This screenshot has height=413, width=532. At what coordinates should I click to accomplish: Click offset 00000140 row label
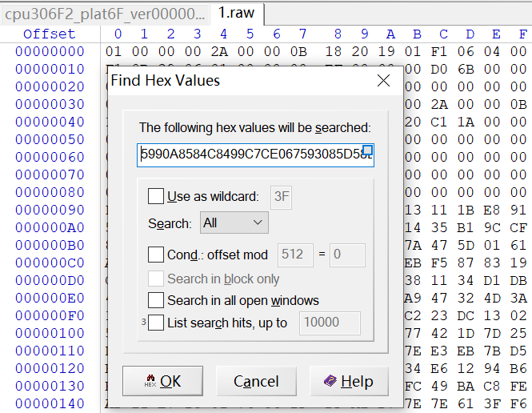pos(50,403)
